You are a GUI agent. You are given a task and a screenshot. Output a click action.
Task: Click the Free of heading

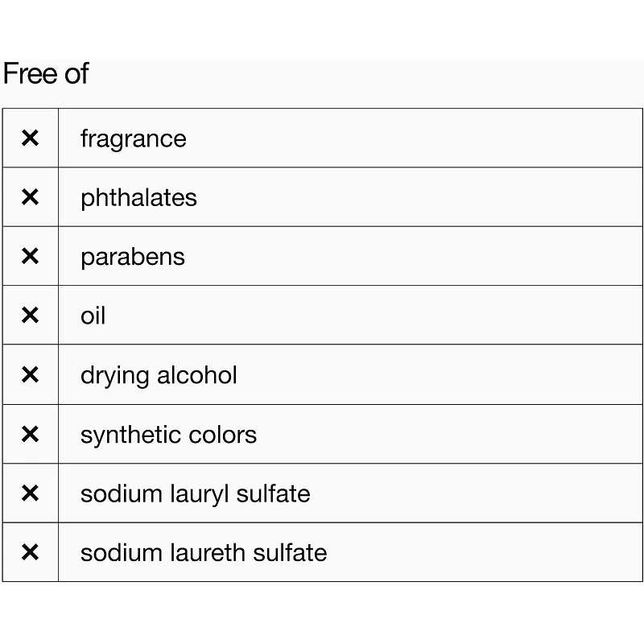pos(46,74)
